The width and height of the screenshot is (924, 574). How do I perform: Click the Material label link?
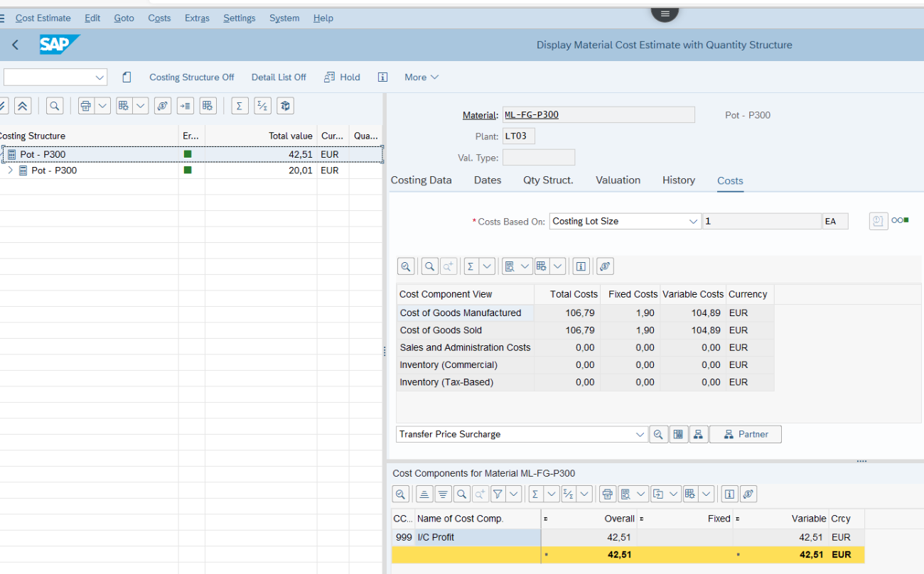tap(480, 115)
